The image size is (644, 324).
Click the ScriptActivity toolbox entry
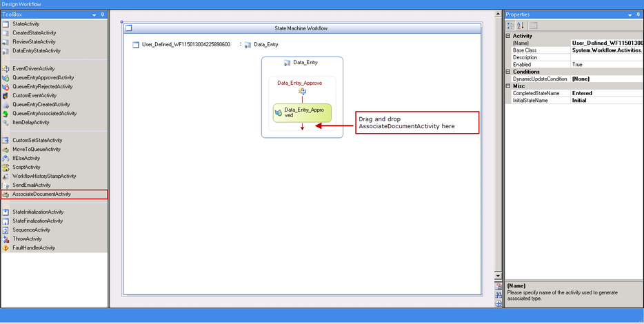[26, 168]
